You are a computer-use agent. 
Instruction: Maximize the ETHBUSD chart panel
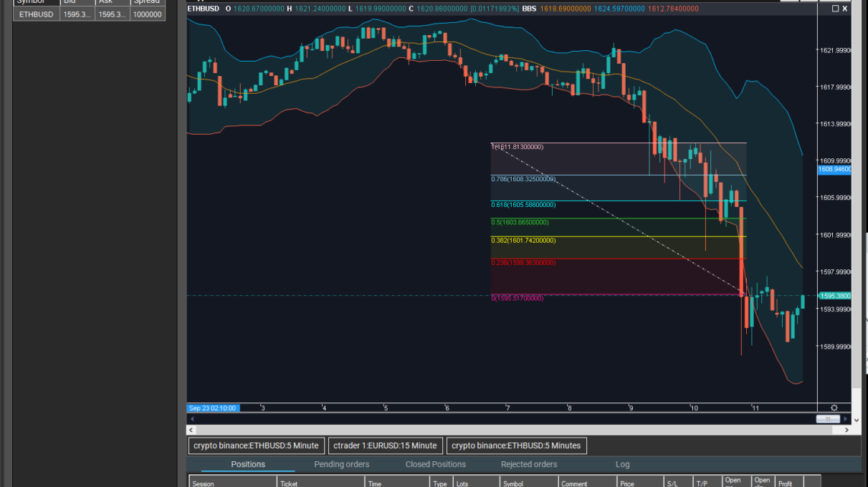pos(835,8)
